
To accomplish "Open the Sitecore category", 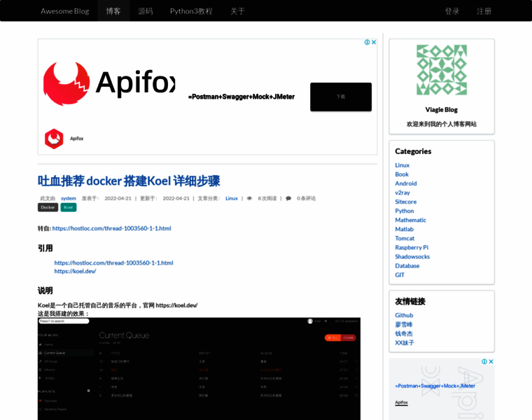I will tap(406, 202).
